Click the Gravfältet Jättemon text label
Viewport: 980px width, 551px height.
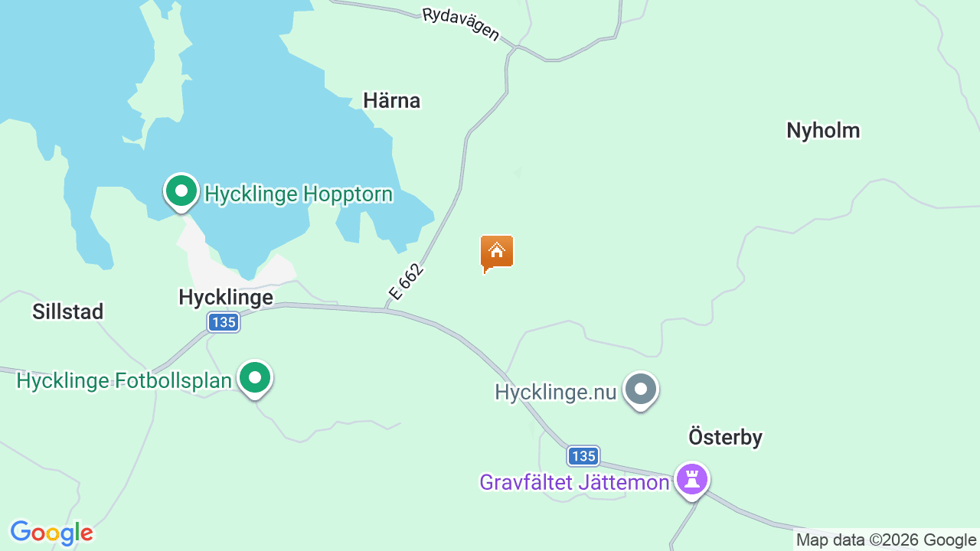[x=575, y=482]
